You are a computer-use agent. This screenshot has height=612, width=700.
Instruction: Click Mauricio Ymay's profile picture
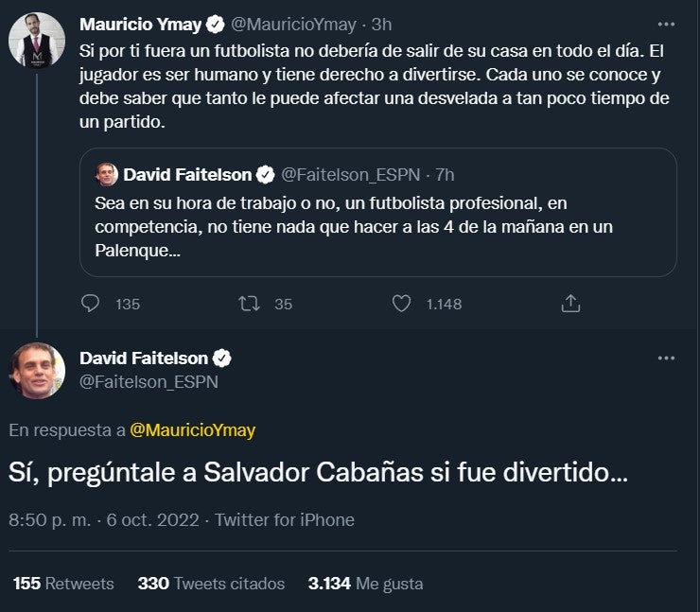(37, 41)
